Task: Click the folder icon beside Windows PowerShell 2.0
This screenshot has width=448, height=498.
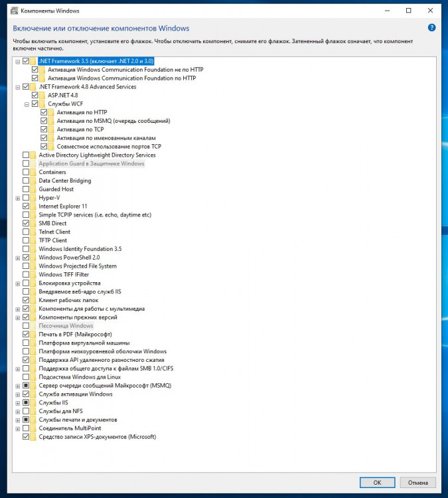Action: tap(33, 257)
